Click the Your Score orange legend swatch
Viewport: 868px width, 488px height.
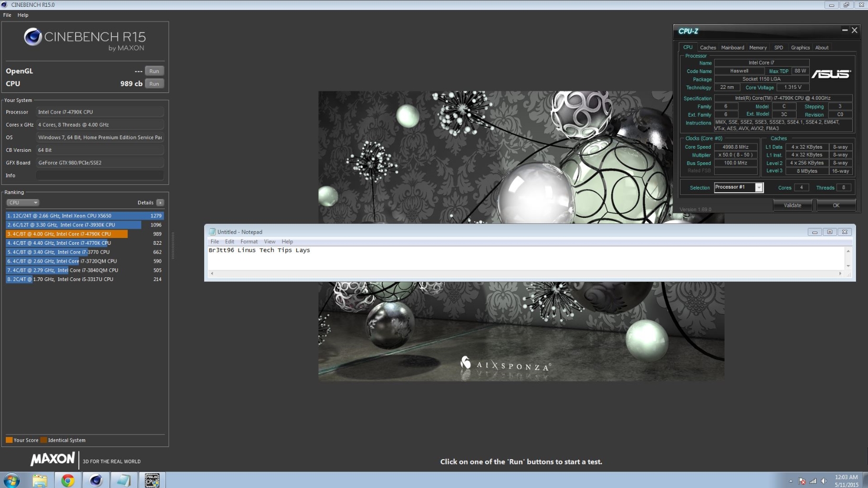pos(9,440)
